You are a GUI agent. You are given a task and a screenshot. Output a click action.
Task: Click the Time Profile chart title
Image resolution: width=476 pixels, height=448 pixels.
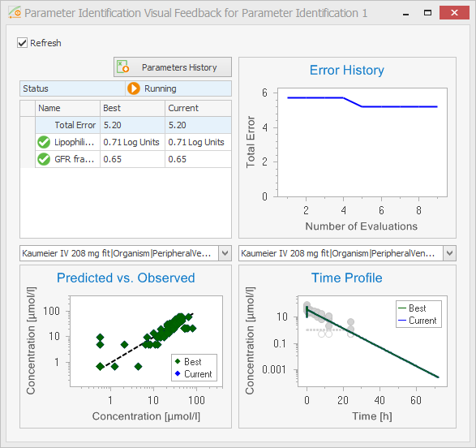coord(347,278)
